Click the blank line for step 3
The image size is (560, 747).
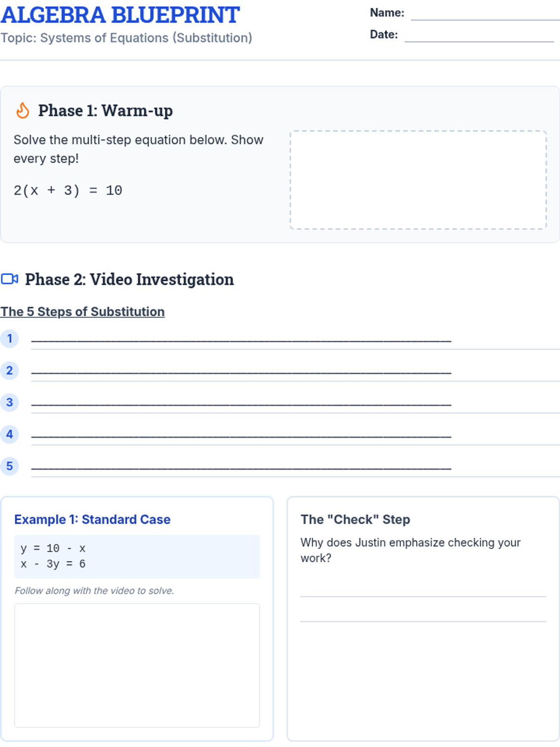pyautogui.click(x=241, y=403)
